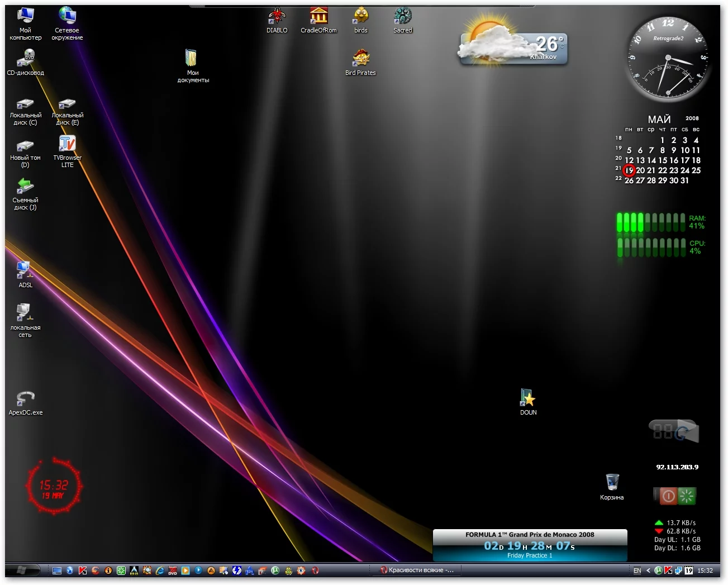Click the Internet Explorer quick launch icon
This screenshot has height=585, width=728.
[x=160, y=570]
